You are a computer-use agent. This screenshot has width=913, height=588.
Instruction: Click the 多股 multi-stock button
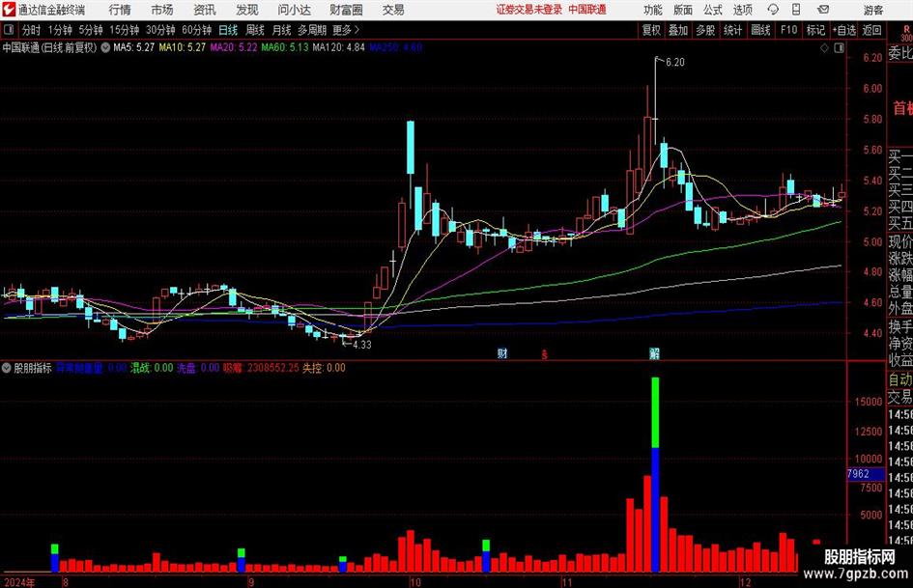pos(705,30)
